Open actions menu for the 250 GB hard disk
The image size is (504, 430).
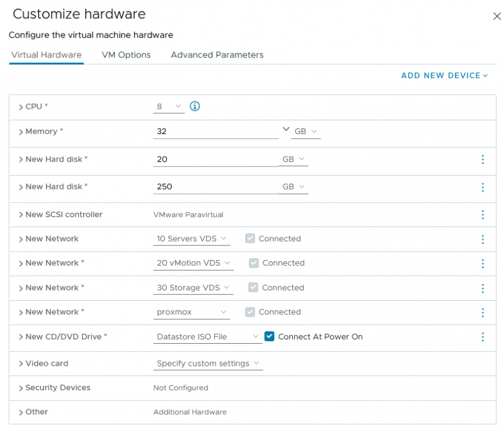(x=483, y=188)
